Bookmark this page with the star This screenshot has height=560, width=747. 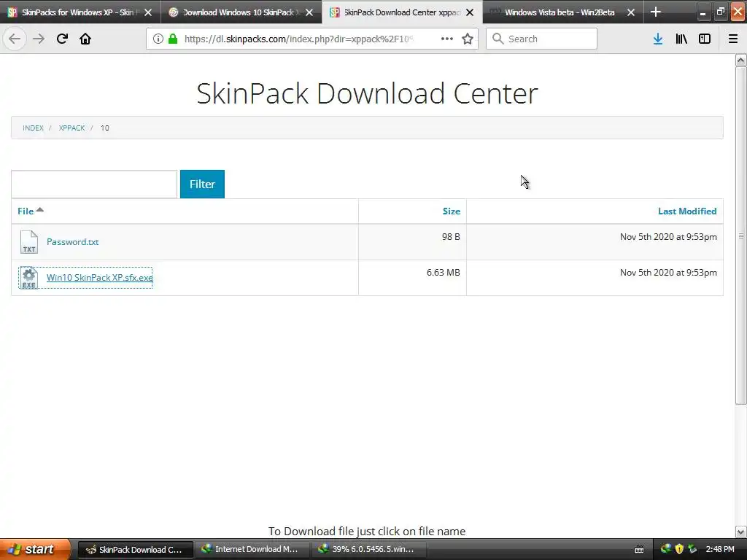(468, 39)
